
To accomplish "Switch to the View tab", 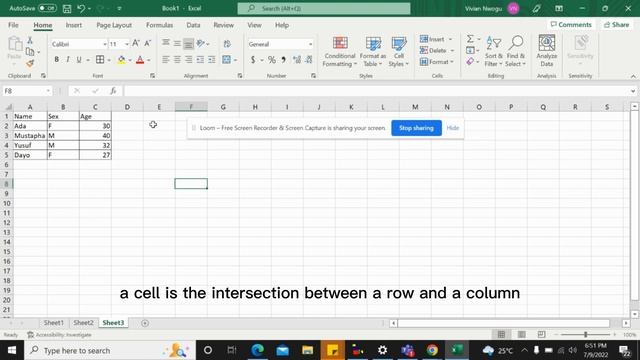I will pos(254,25).
